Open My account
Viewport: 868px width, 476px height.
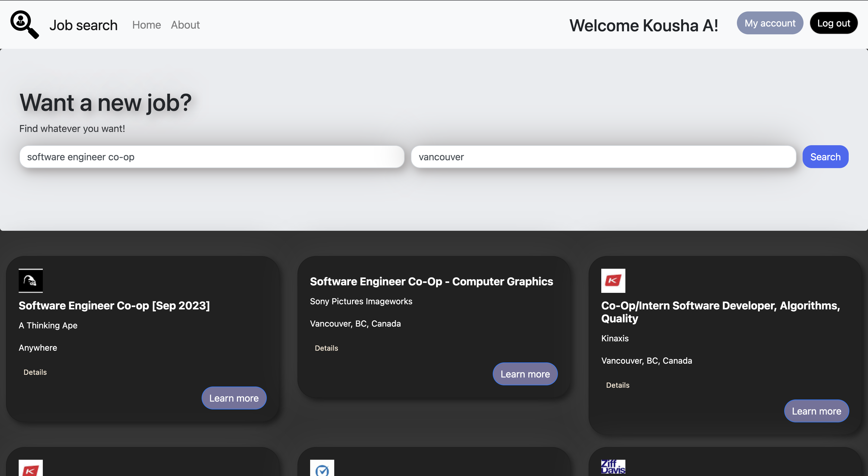[770, 23]
